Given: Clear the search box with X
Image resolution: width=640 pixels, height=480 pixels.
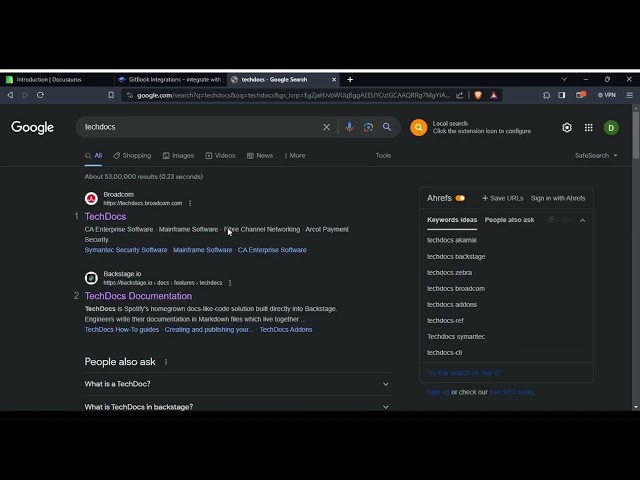Looking at the screenshot, I should (327, 127).
